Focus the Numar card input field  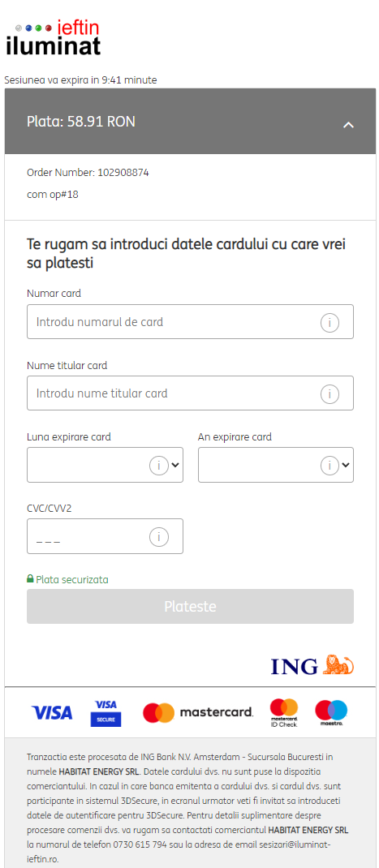point(190,322)
